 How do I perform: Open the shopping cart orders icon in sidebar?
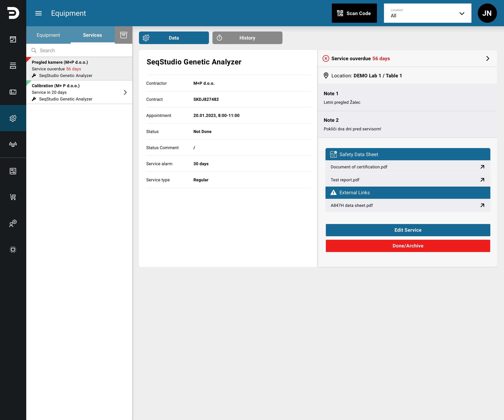tap(13, 197)
